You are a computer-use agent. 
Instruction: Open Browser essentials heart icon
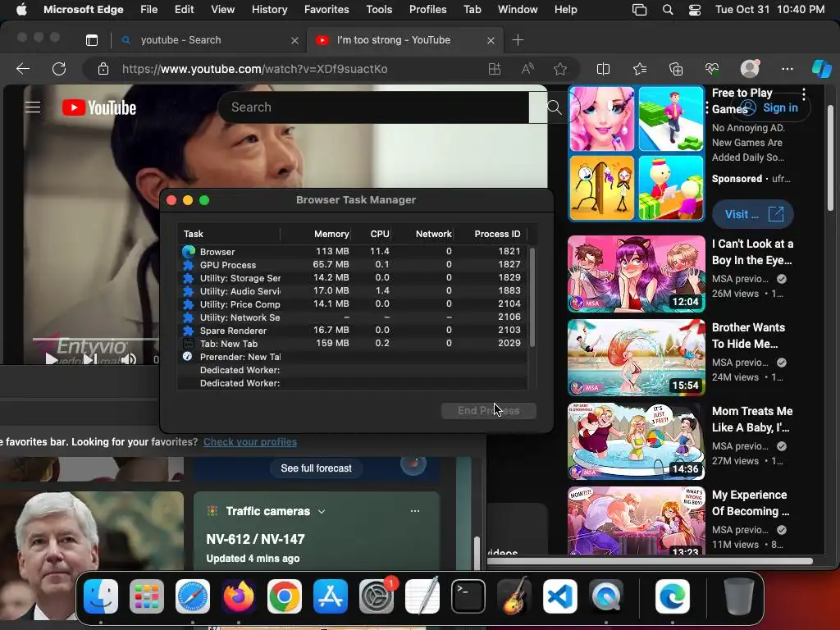click(712, 69)
